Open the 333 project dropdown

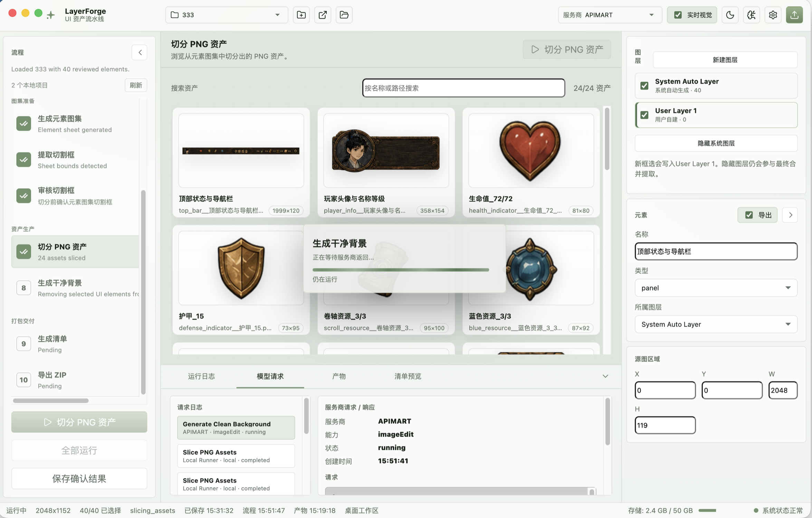pos(227,15)
